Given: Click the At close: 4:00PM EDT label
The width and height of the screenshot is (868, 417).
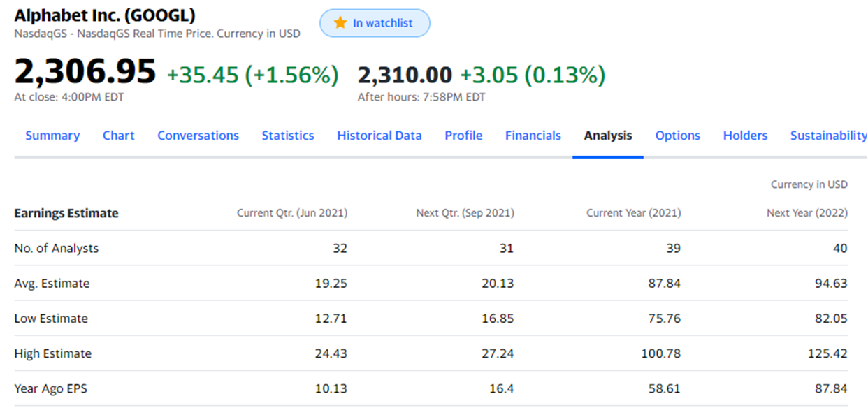Looking at the screenshot, I should coord(69,97).
